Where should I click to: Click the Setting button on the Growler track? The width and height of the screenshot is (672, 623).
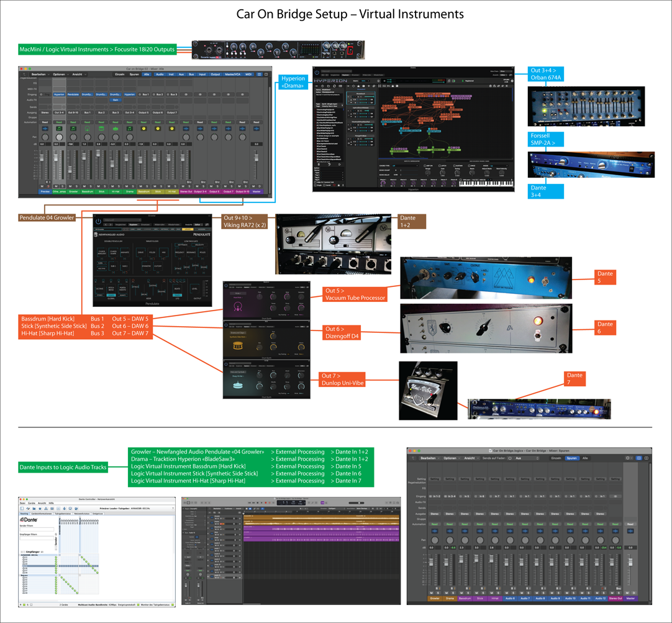[435, 479]
